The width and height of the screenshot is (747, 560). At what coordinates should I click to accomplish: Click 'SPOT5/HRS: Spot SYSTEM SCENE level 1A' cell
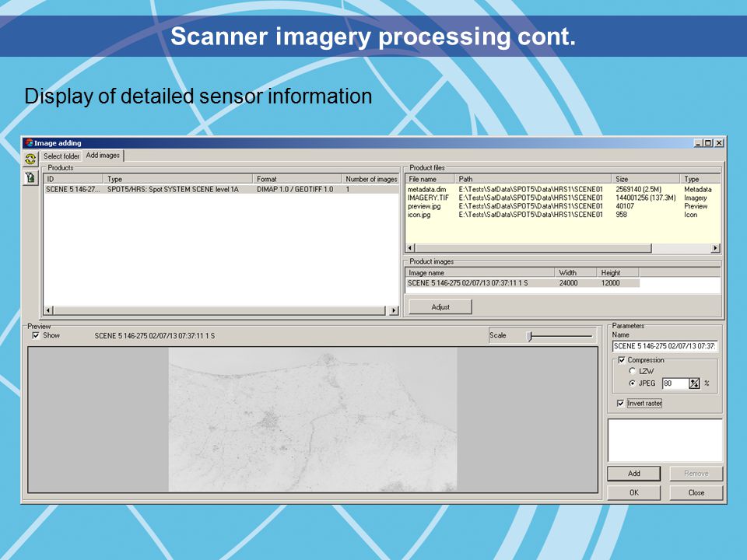pyautogui.click(x=173, y=190)
